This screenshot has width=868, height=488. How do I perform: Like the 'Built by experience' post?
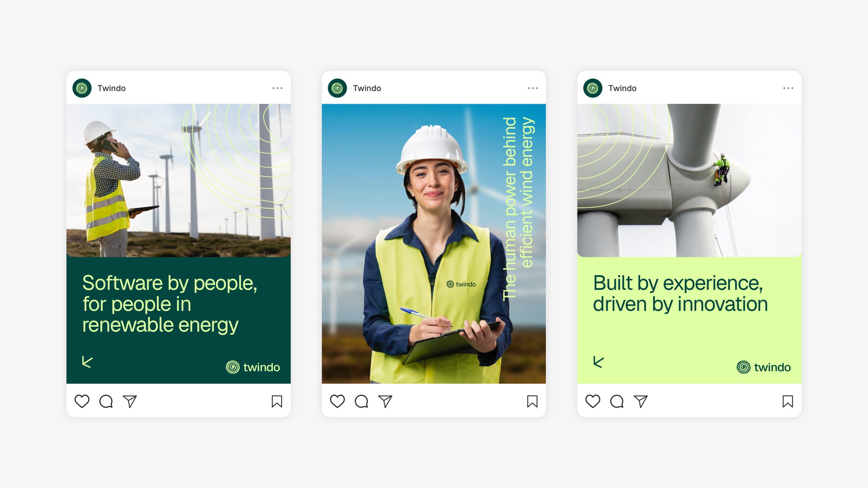click(593, 401)
